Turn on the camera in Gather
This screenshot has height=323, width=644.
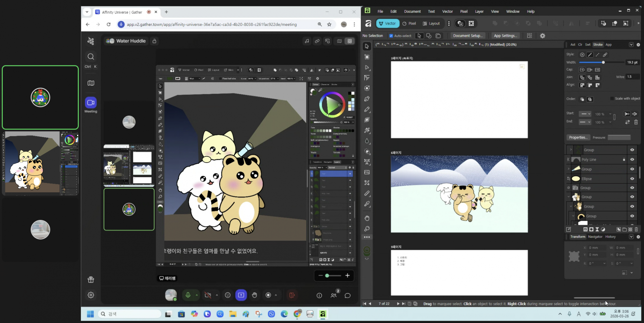pos(208,295)
